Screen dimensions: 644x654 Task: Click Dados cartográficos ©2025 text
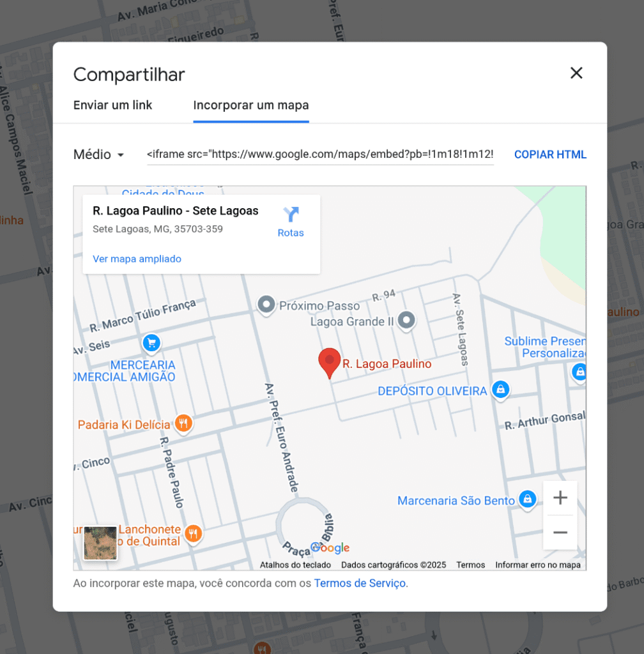click(394, 565)
